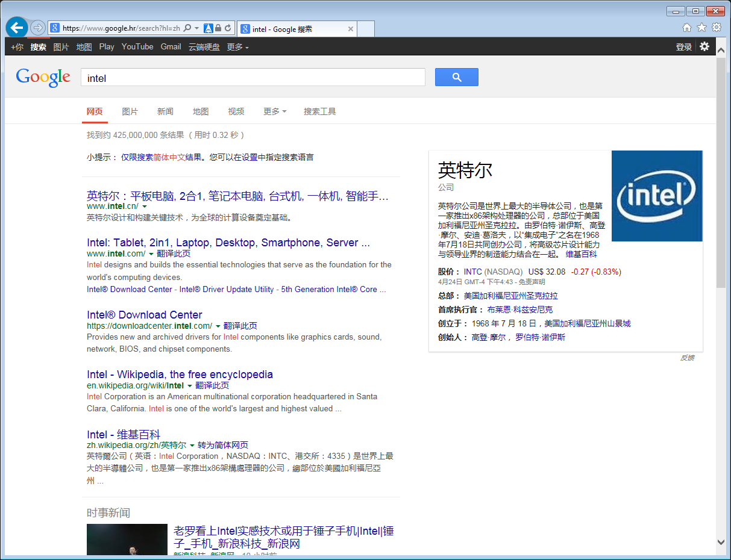Click the browser Back arrow button
Viewport: 731px width, 560px height.
pos(16,28)
